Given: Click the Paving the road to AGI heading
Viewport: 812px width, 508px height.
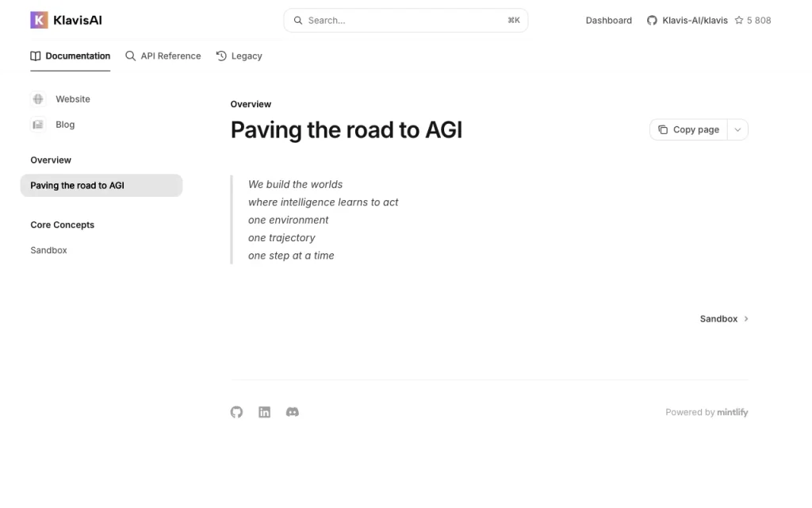Looking at the screenshot, I should pyautogui.click(x=347, y=129).
